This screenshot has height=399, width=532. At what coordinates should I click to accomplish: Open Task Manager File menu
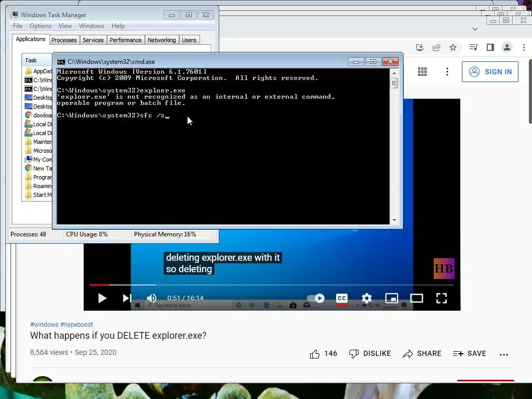click(x=18, y=26)
